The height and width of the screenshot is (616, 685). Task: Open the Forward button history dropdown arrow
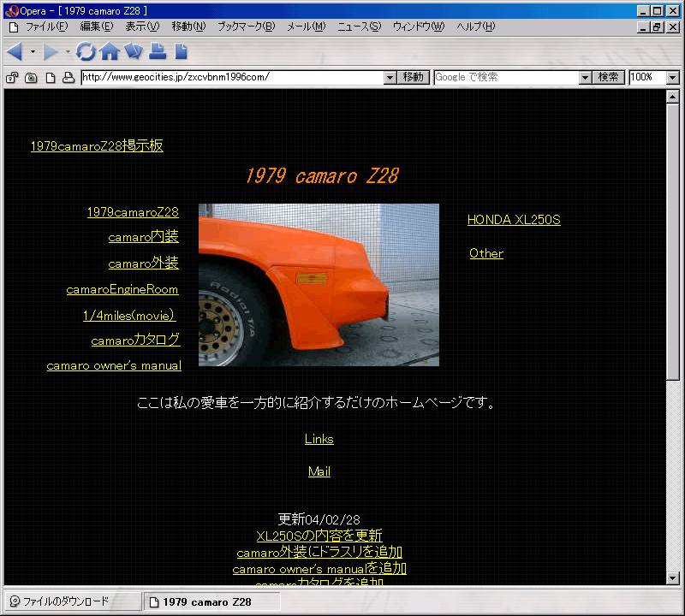(68, 51)
